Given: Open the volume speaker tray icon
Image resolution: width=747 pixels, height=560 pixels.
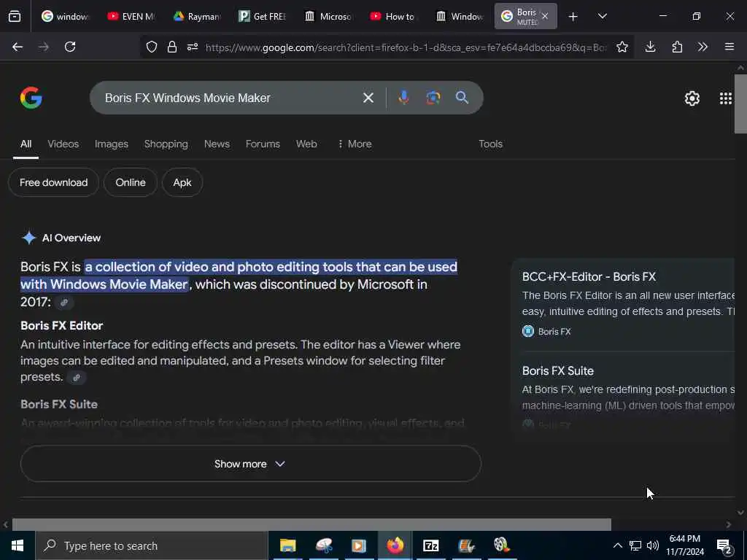Looking at the screenshot, I should click(653, 545).
